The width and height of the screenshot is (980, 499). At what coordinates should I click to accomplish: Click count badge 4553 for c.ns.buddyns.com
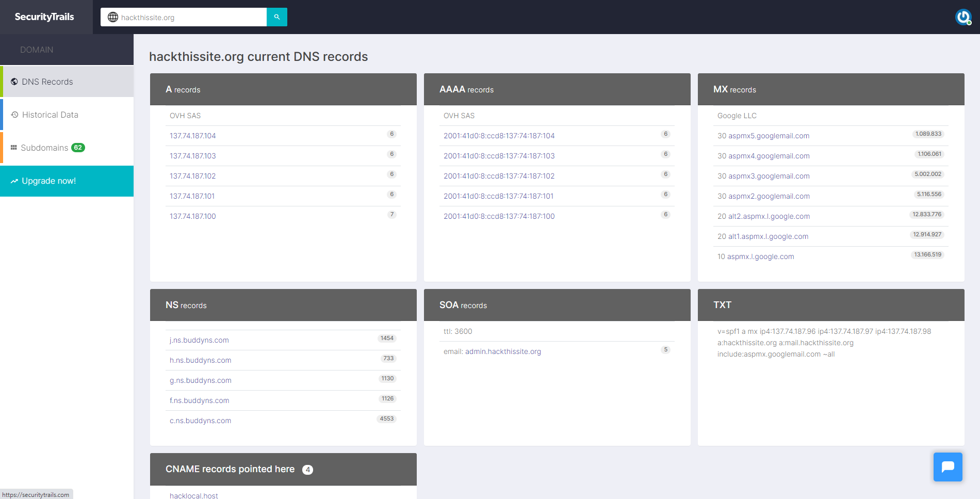point(387,419)
